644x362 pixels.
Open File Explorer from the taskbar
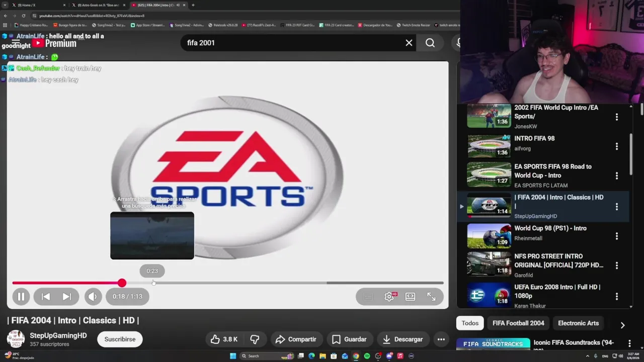pos(323,356)
